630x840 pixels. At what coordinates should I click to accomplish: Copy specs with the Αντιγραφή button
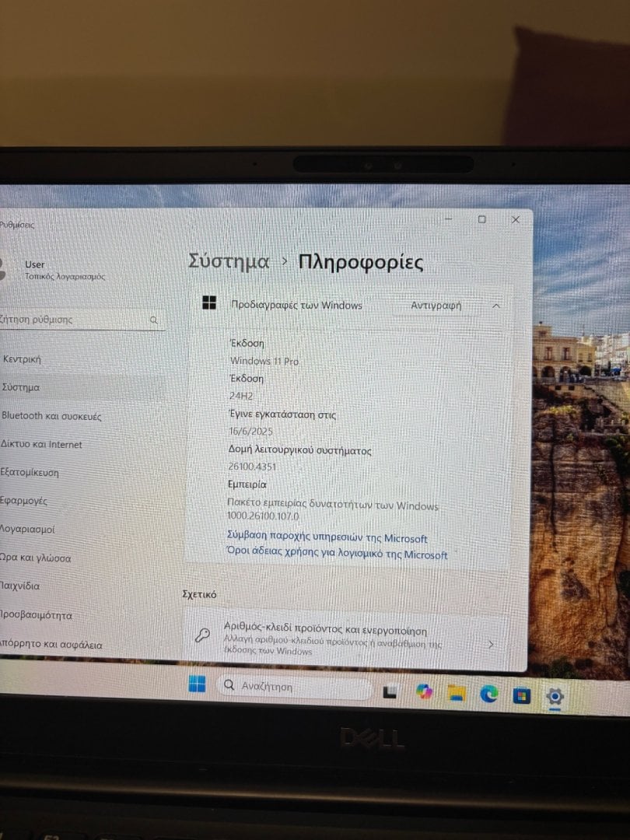[436, 306]
